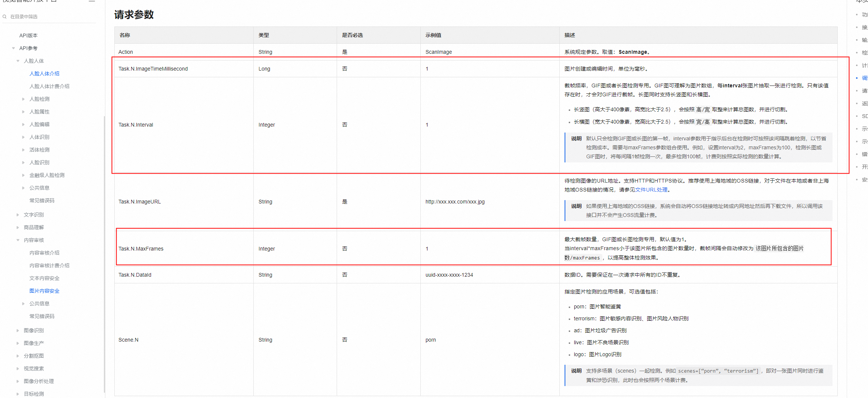Collapse the API参考 tree node
Image resolution: width=868 pixels, height=398 pixels.
(13, 48)
